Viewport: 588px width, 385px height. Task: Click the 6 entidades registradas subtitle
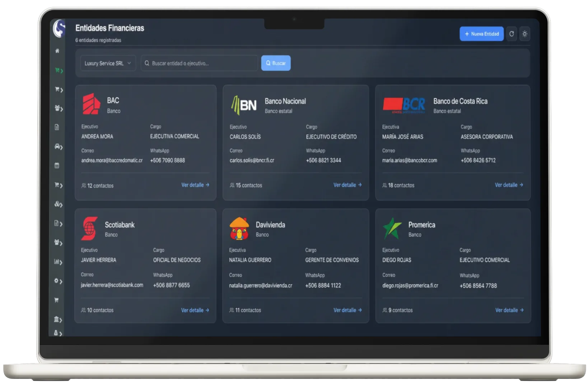(x=98, y=40)
